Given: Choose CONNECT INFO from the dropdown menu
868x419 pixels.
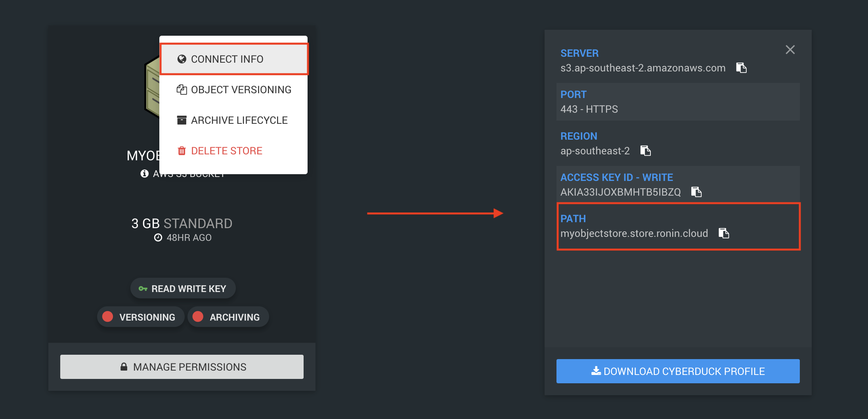Looking at the screenshot, I should 227,59.
